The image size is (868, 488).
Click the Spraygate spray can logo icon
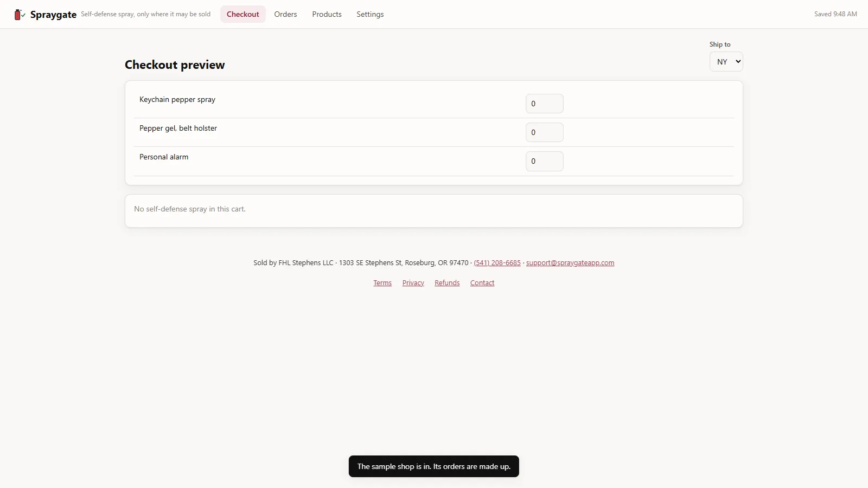point(20,15)
